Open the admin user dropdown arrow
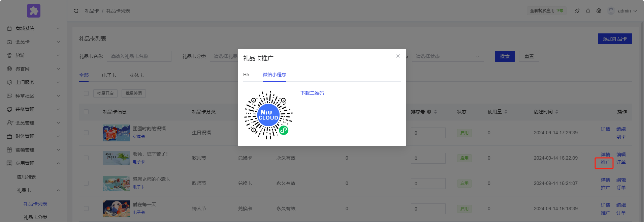The width and height of the screenshot is (644, 222). [x=635, y=11]
